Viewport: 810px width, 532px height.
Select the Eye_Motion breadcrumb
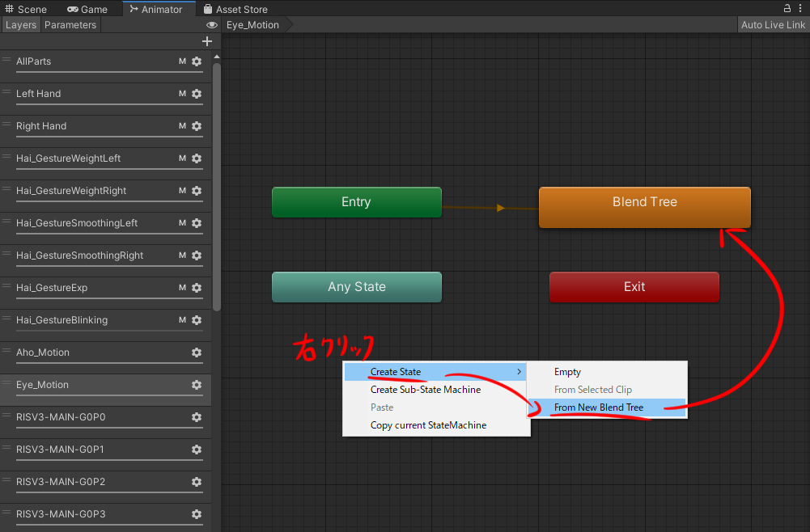252,25
